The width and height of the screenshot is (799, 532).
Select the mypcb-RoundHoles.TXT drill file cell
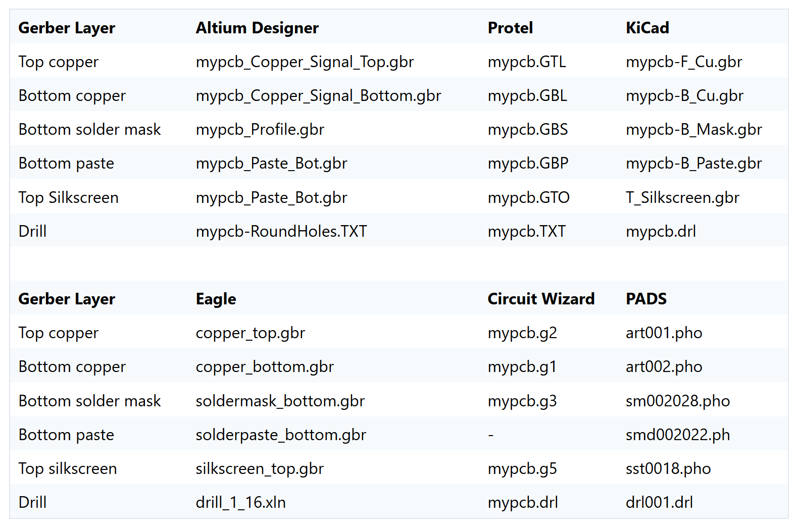(x=281, y=231)
